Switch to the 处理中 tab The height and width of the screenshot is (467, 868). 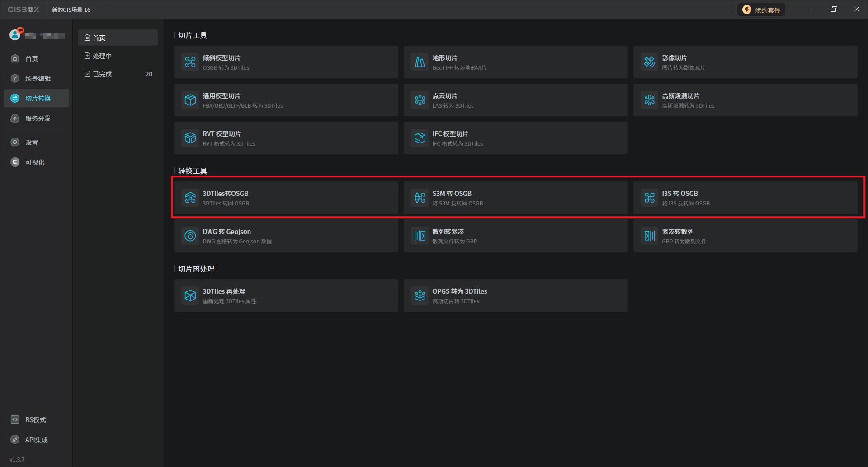click(x=102, y=56)
